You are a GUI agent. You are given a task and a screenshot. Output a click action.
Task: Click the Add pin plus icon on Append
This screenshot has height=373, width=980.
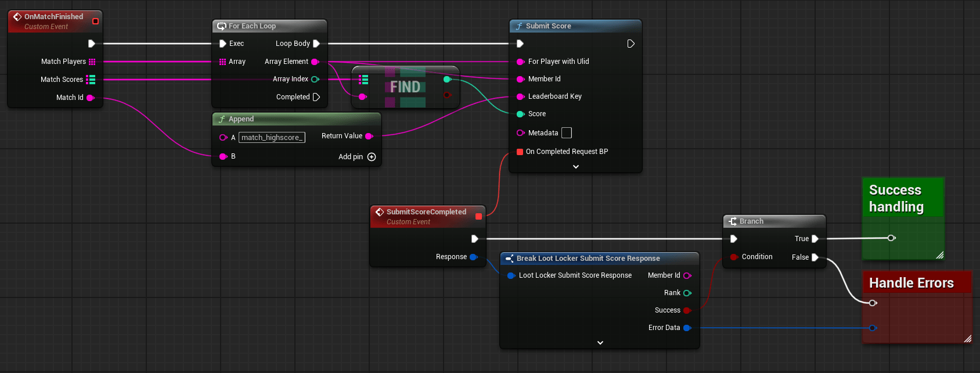pos(372,157)
